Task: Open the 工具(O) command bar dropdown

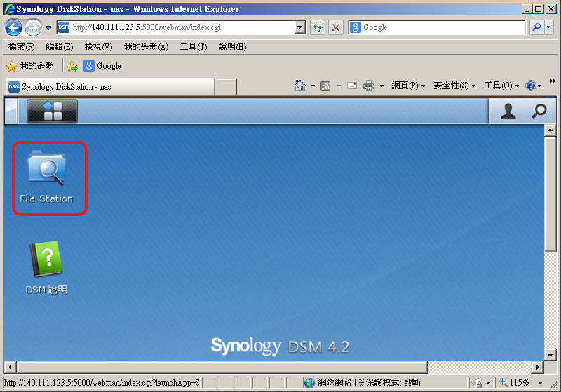Action: click(501, 86)
